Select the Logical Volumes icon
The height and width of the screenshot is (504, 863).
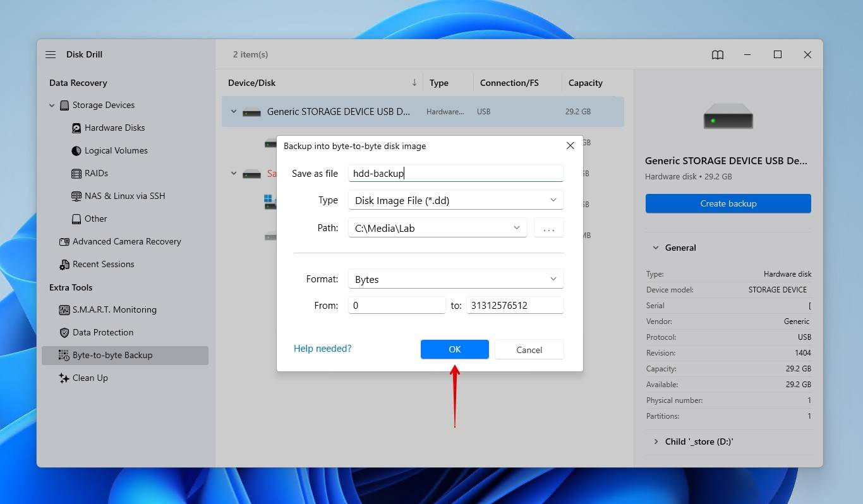pyautogui.click(x=76, y=151)
